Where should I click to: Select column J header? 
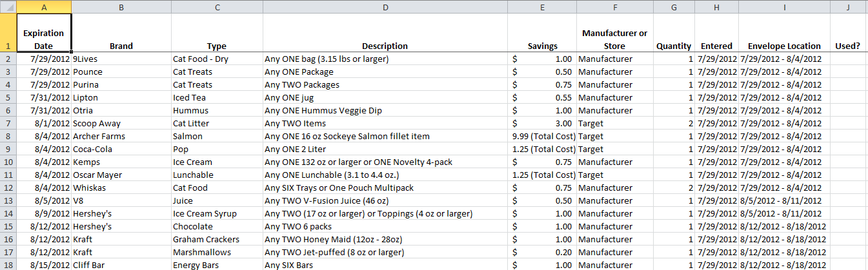coord(849,6)
